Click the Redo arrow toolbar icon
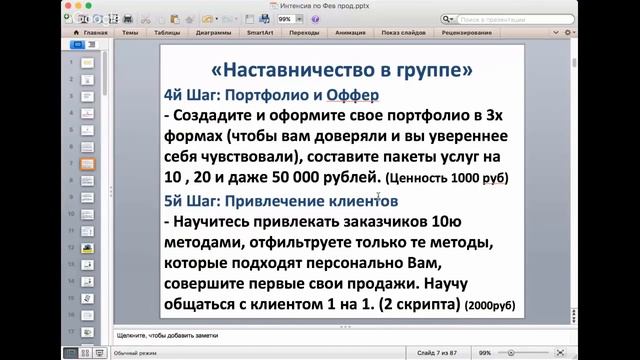This screenshot has width=640, height=360. [227, 19]
